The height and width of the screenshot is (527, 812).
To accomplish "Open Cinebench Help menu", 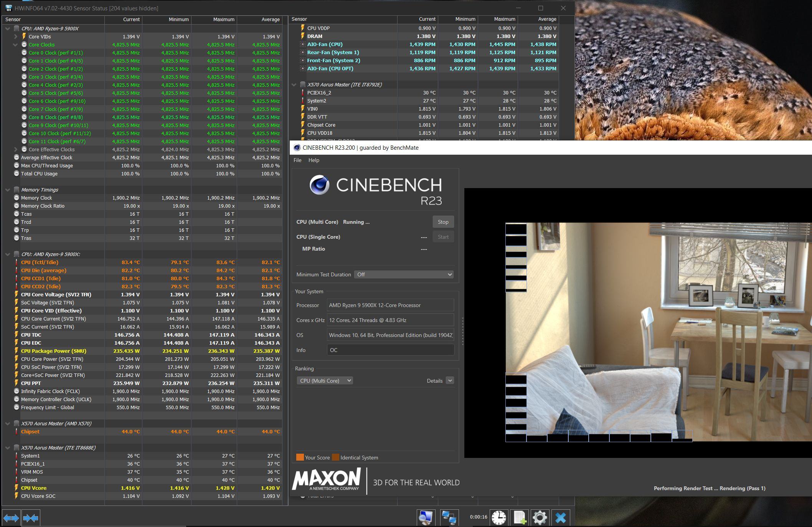I will [314, 160].
